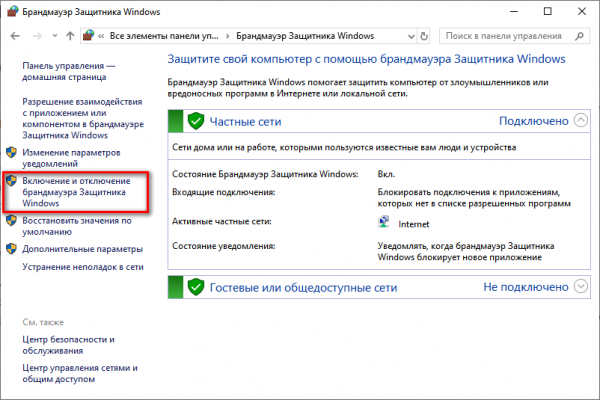
Task: Maximize the firewall window
Action: (548, 11)
